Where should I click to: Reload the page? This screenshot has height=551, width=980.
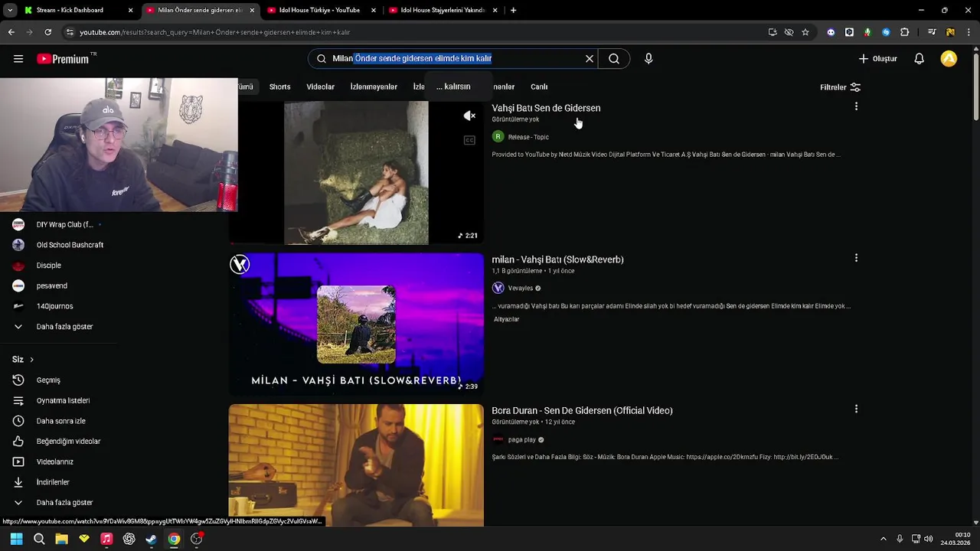pos(47,32)
